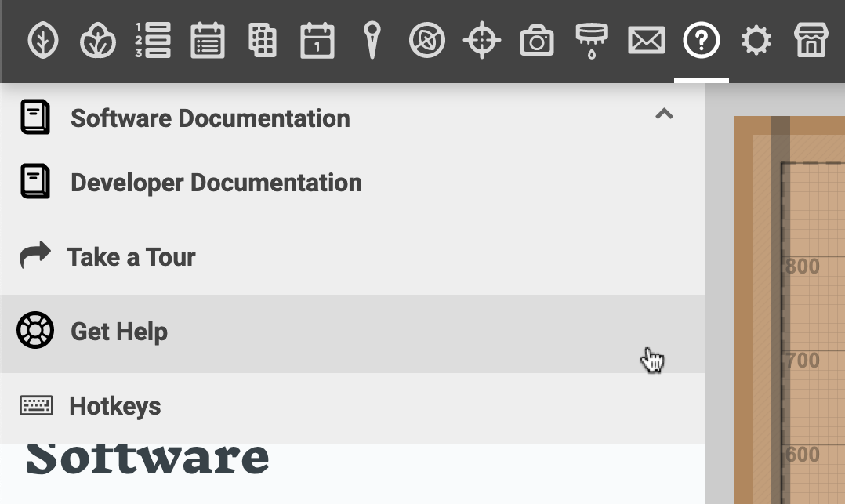Viewport: 845px width, 504px height.
Task: Open the garden shop storefront icon
Action: [x=811, y=41]
